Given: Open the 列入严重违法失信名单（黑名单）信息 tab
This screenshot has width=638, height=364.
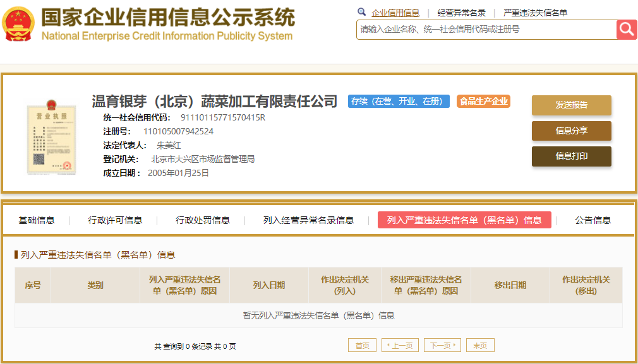Looking at the screenshot, I should (464, 220).
